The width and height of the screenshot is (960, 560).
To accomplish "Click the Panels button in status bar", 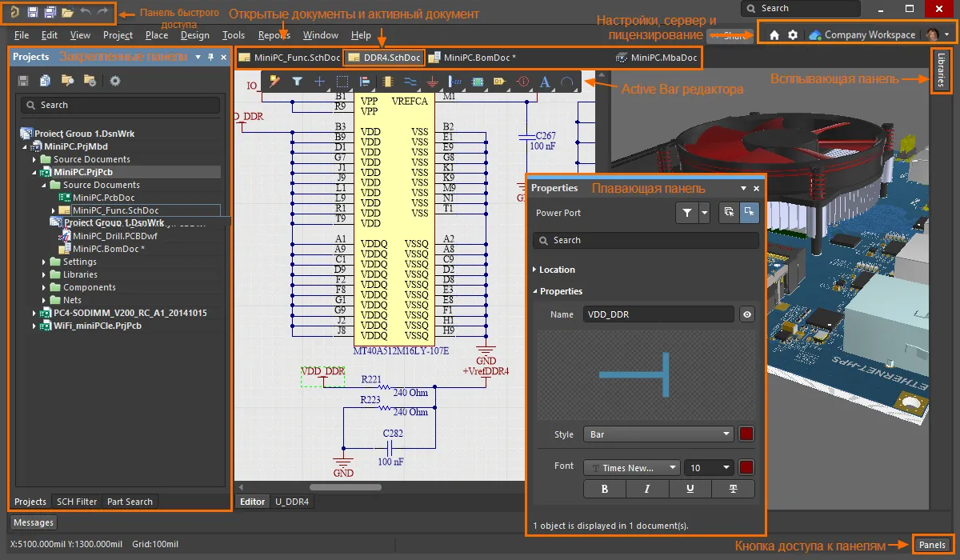I will [x=932, y=544].
